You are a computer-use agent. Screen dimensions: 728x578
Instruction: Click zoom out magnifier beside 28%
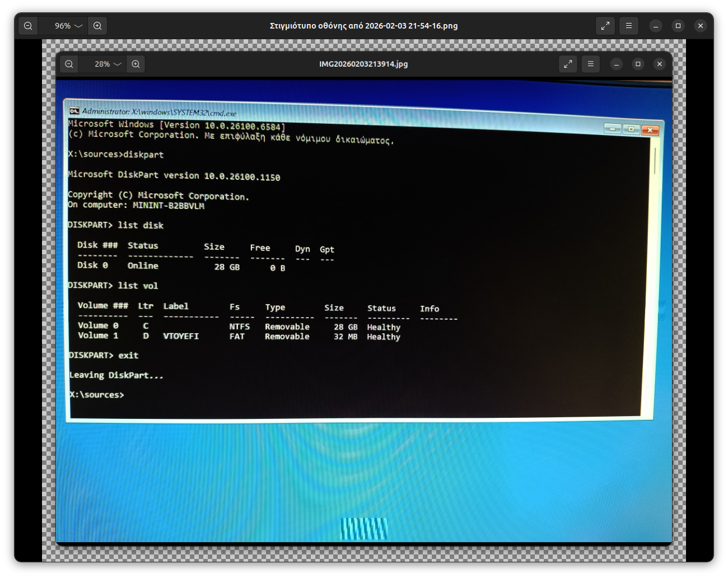(x=69, y=64)
